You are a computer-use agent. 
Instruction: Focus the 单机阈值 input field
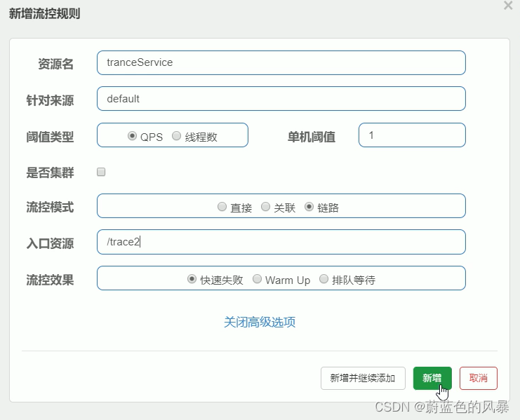tap(412, 135)
